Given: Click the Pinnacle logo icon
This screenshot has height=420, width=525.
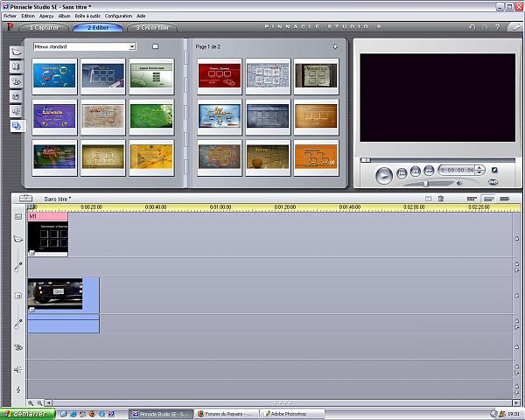Looking at the screenshot, I should 10,27.
